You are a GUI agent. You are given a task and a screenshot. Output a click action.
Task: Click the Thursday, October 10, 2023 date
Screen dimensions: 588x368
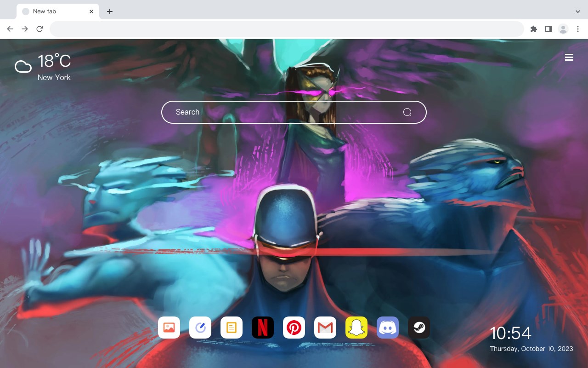(531, 349)
